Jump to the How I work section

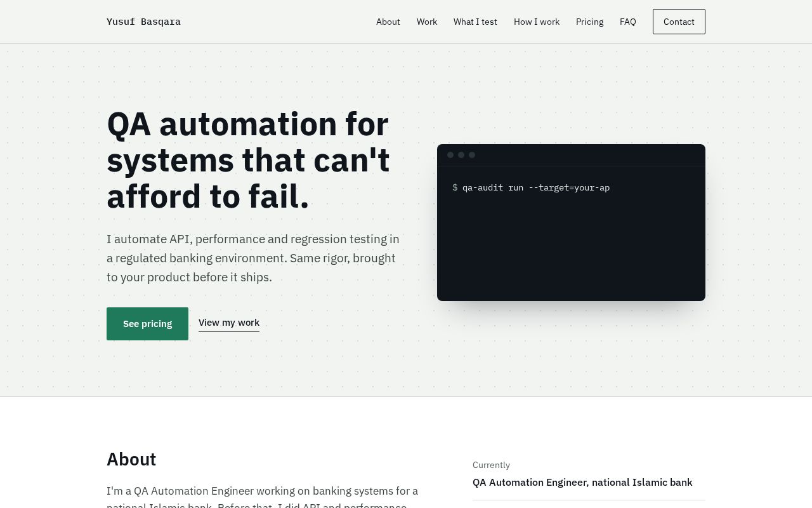(x=537, y=22)
